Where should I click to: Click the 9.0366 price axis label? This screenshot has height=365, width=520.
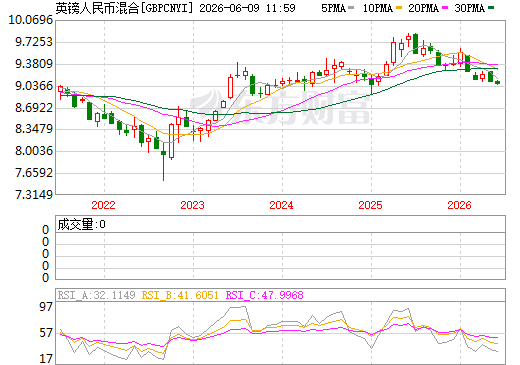(x=34, y=86)
